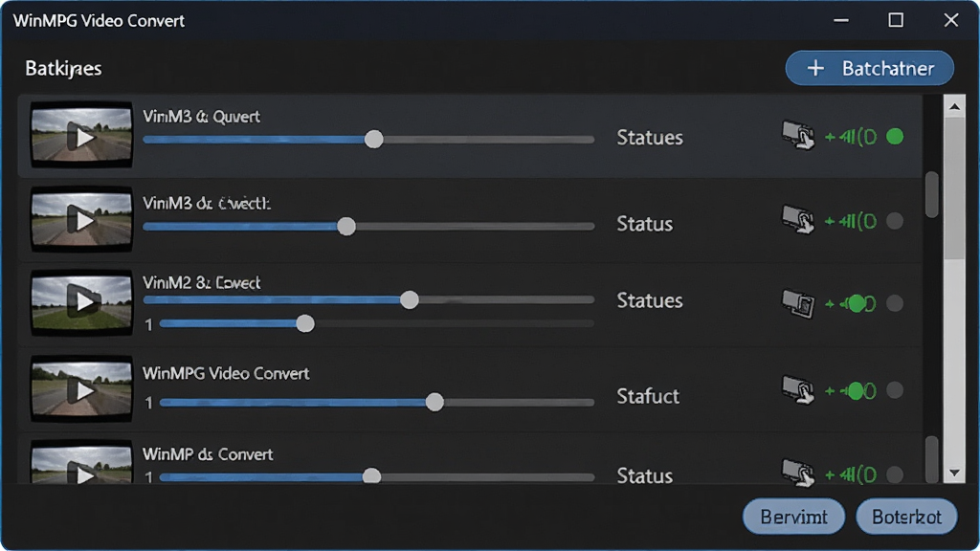Click the scroll up arrow of the list
The height and width of the screenshot is (551, 980).
954,107
